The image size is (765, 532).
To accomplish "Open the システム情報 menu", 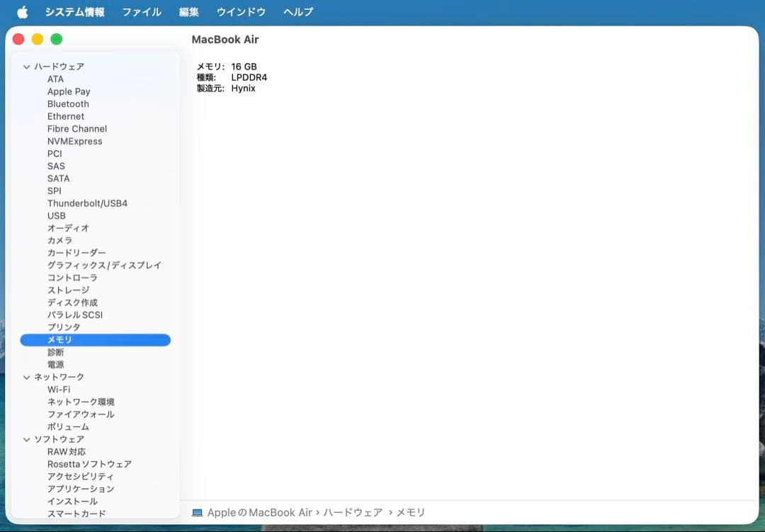I will [74, 11].
